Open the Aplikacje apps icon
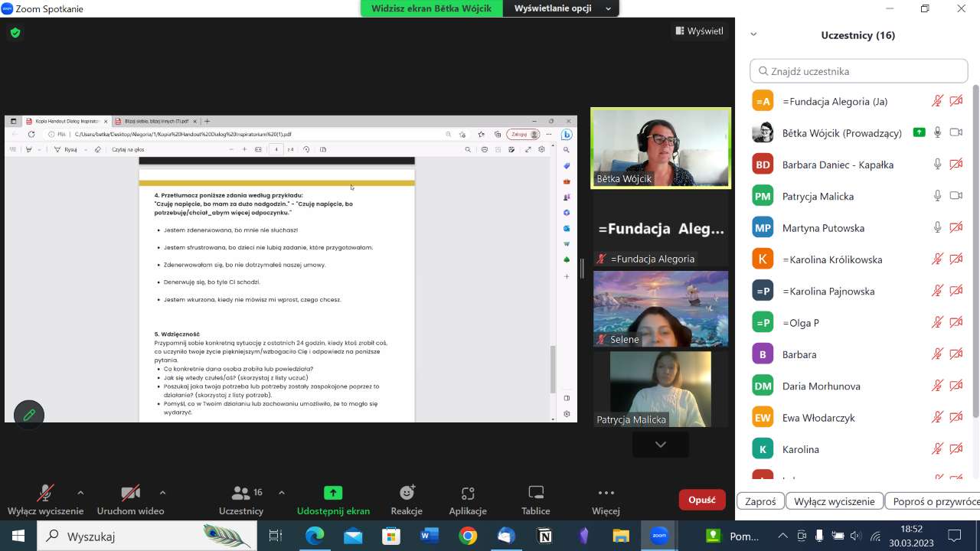The image size is (980, 551). [x=468, y=494]
